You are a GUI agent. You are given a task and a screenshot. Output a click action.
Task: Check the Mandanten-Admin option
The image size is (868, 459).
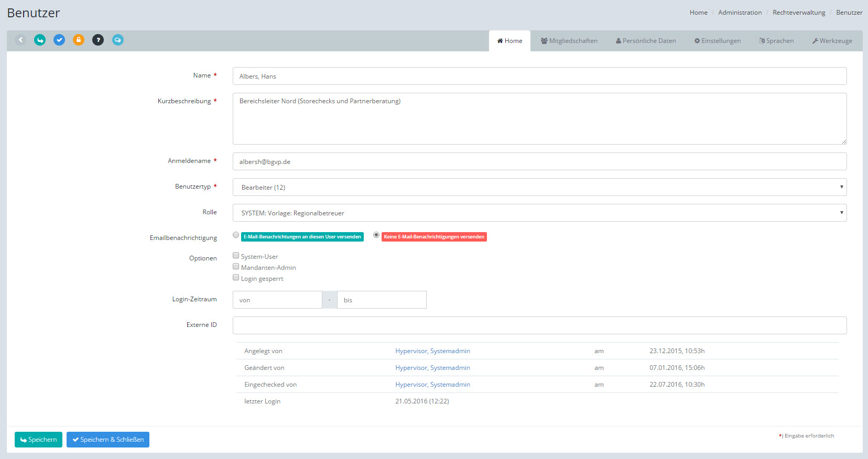coord(236,267)
